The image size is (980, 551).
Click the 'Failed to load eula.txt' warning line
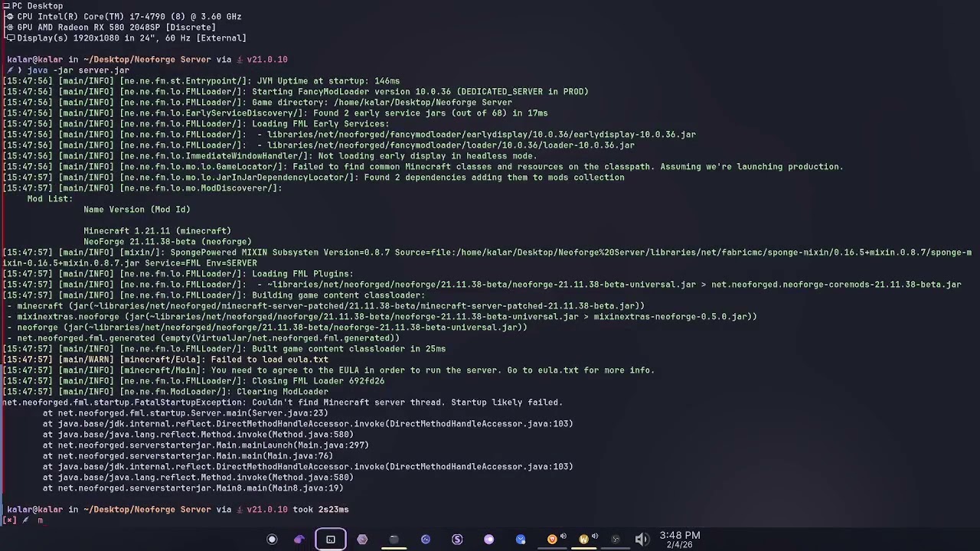[x=165, y=359]
